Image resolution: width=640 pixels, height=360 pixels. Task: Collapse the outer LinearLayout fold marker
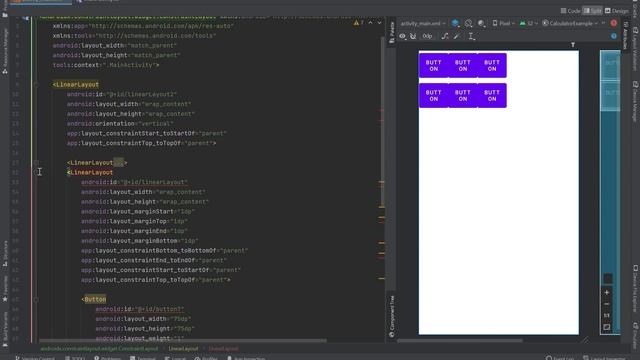point(36,84)
